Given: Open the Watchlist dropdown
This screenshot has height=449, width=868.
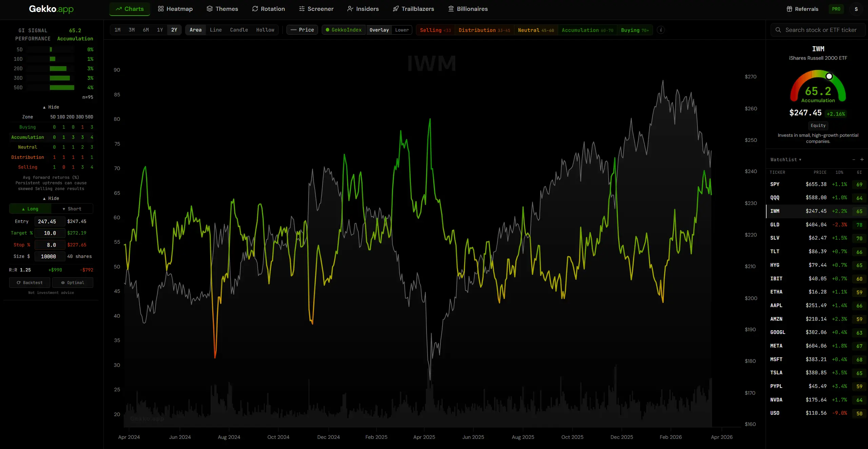Looking at the screenshot, I should [786, 160].
